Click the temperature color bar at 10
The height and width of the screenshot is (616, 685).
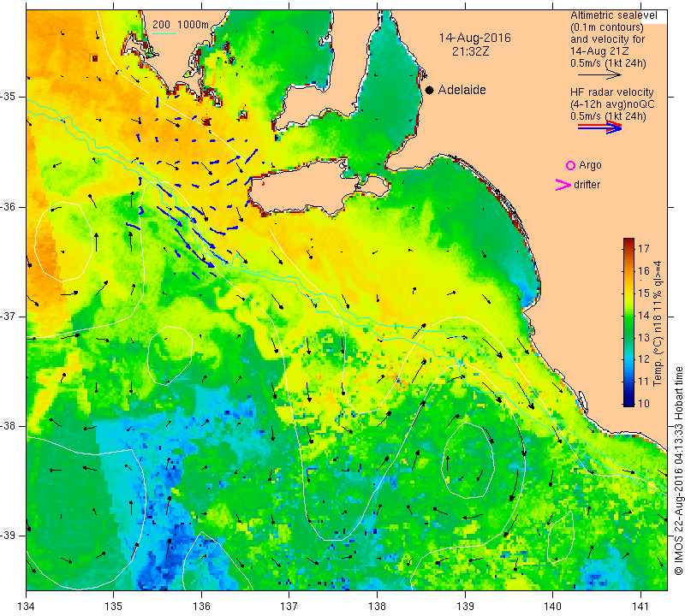coord(628,402)
